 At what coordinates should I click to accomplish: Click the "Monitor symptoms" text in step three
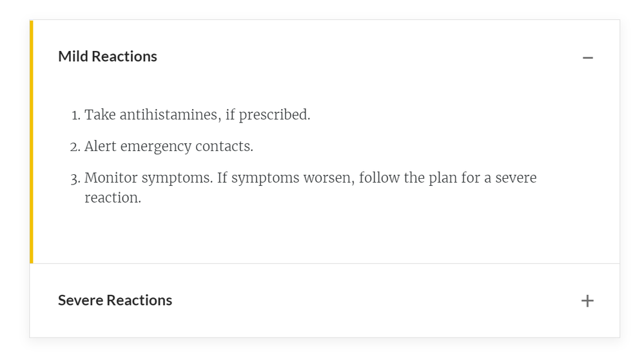click(148, 178)
